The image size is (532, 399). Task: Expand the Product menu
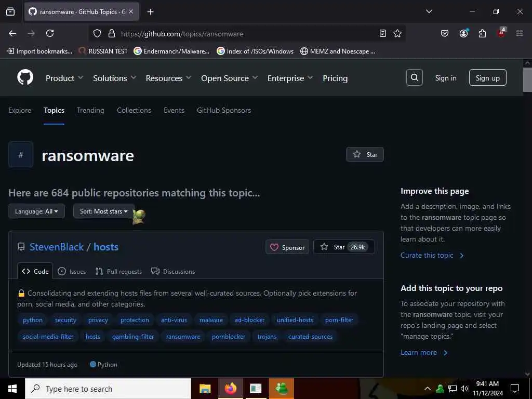click(64, 78)
